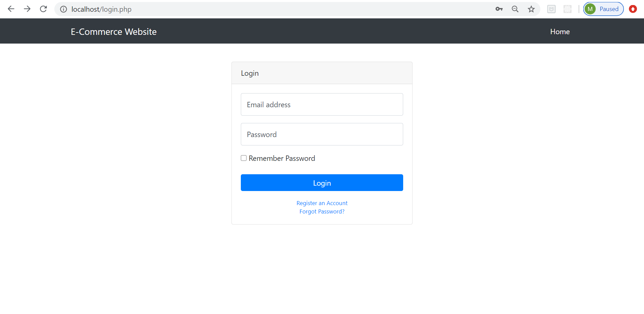Click the Forgot Password link
The width and height of the screenshot is (644, 314).
pyautogui.click(x=322, y=211)
